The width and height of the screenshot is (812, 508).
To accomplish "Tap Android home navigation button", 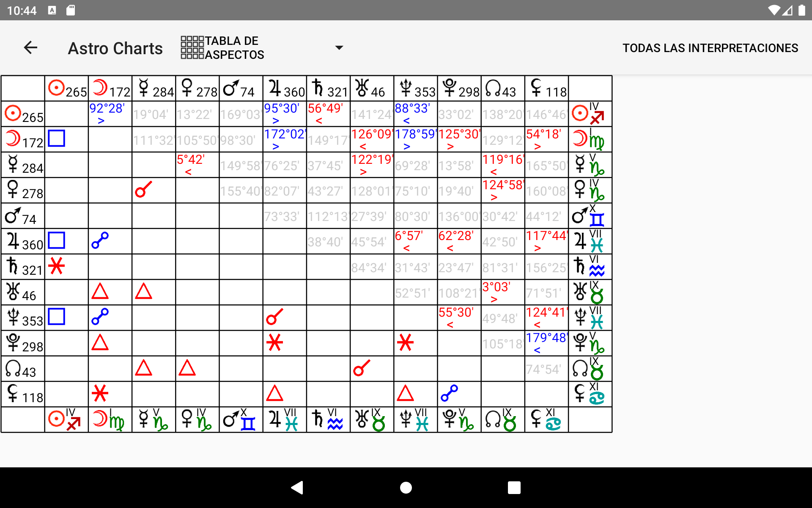I will [406, 488].
